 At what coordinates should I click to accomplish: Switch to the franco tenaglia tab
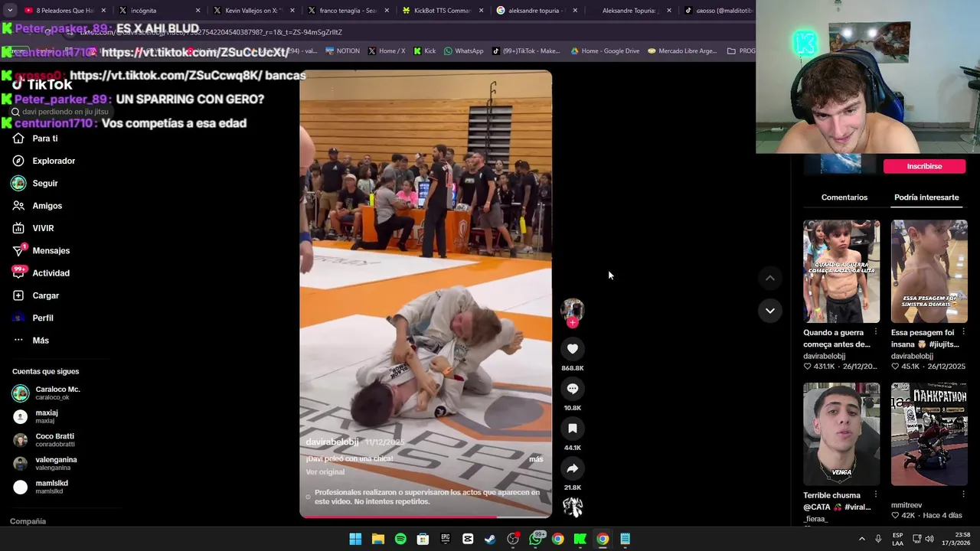point(348,11)
